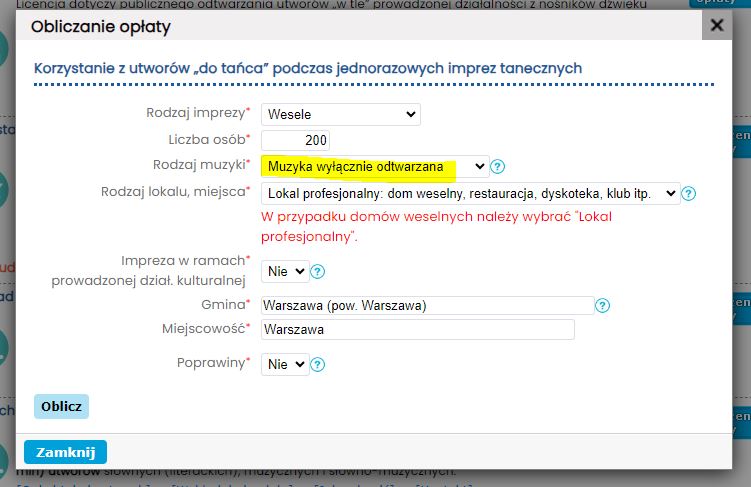Viewport: 751px width, 487px height.
Task: Click the Rodzaj imprezy label
Action: [198, 113]
